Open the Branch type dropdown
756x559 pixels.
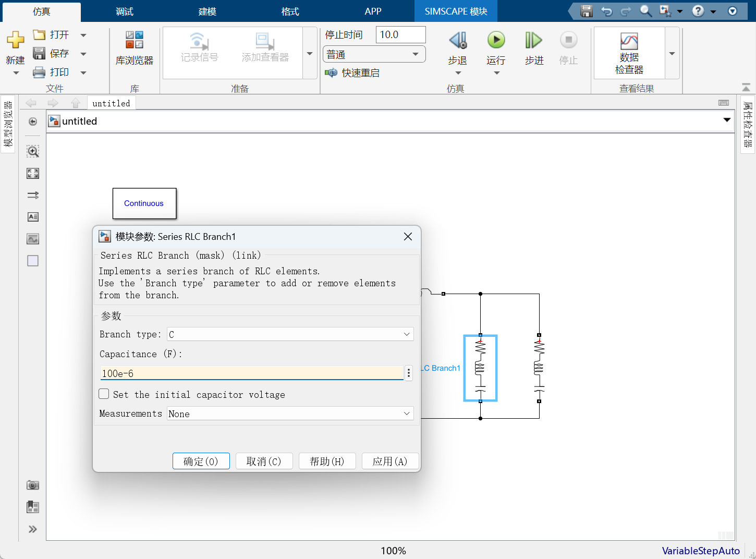coord(290,334)
